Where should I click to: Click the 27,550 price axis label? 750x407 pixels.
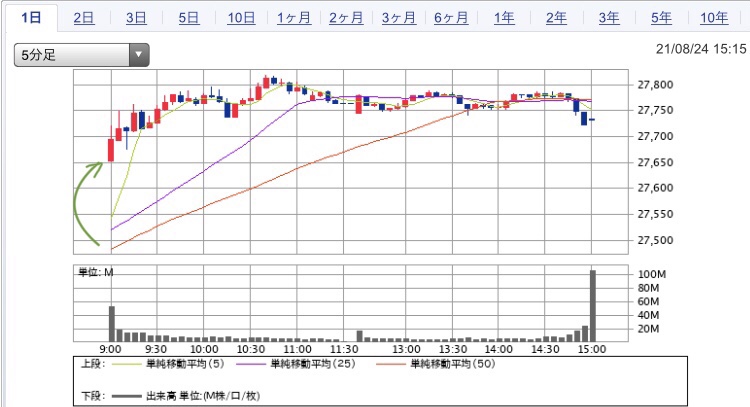(655, 214)
